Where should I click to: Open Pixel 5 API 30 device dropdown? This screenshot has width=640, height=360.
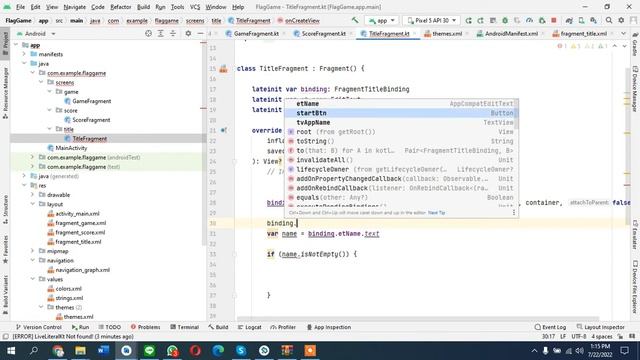(431, 20)
